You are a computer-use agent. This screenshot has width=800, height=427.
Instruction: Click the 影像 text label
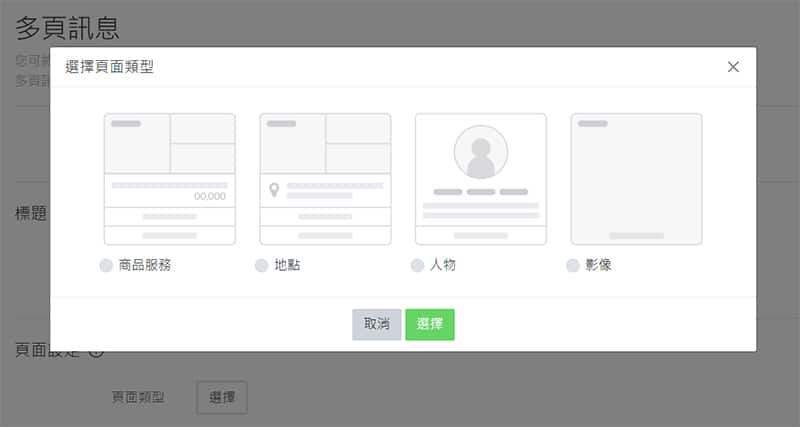coord(598,266)
